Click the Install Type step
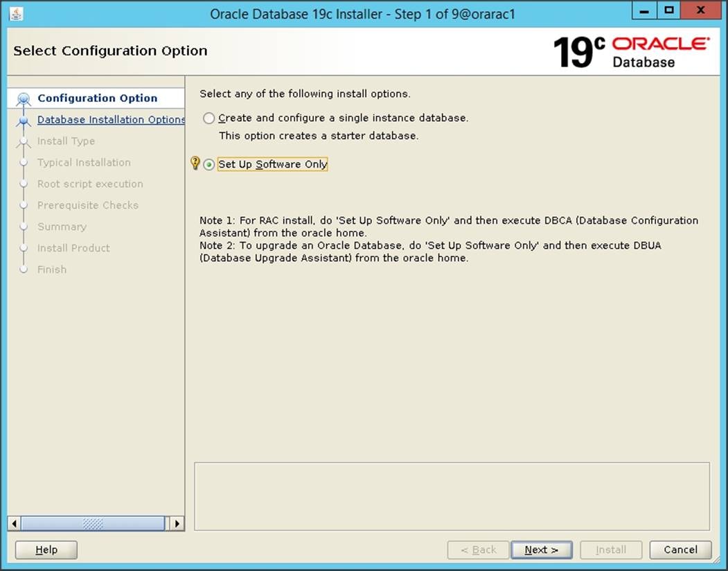Viewport: 728px width, 571px height. 66,141
